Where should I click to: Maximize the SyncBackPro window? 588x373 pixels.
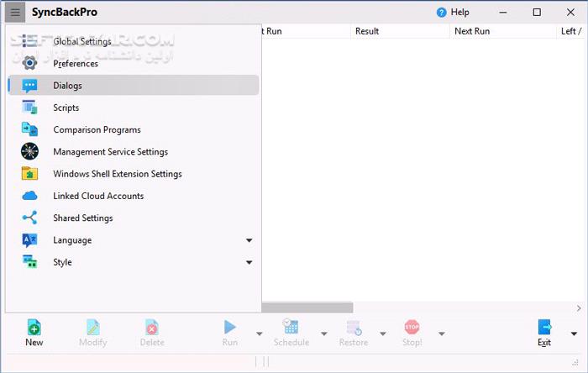point(537,13)
